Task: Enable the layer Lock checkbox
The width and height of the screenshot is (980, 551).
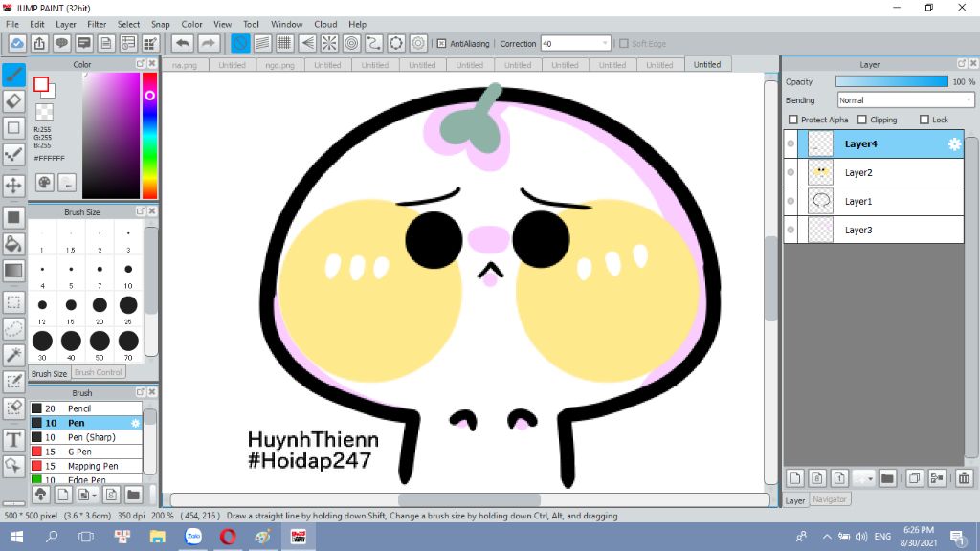Action: click(924, 120)
